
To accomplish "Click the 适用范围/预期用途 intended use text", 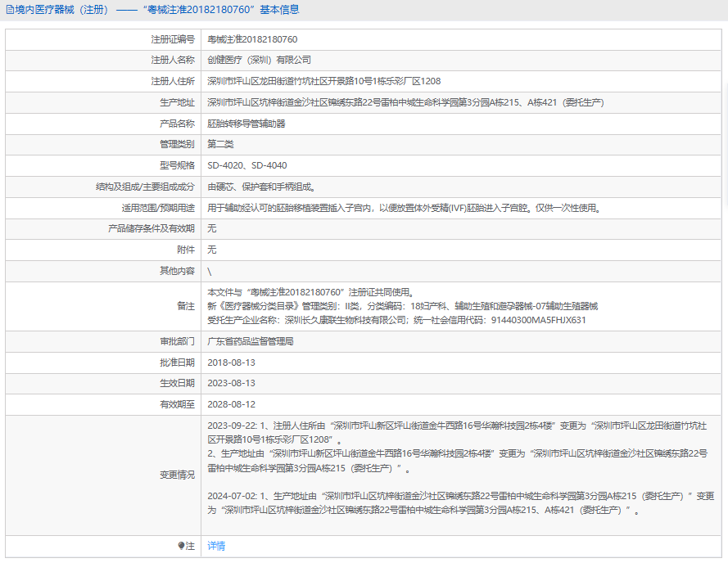I will 404,208.
